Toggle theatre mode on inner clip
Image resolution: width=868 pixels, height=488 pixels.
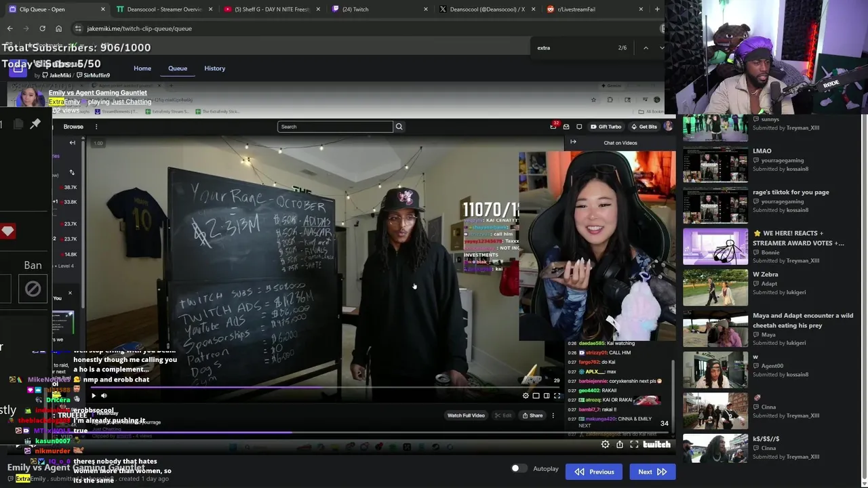click(x=546, y=396)
